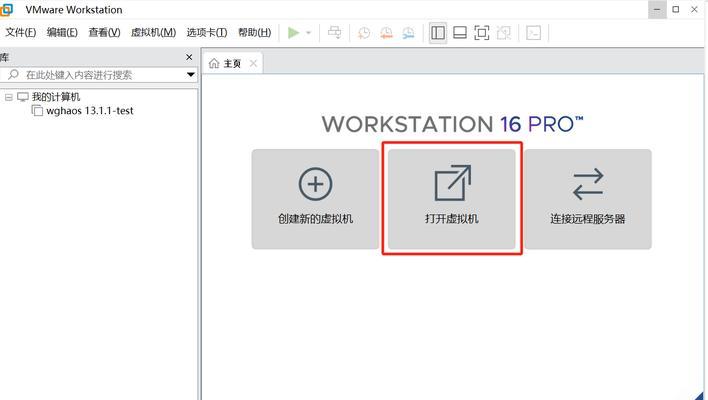Open the 查看(V) menu
Screen dimensions: 708x400
(x=104, y=33)
